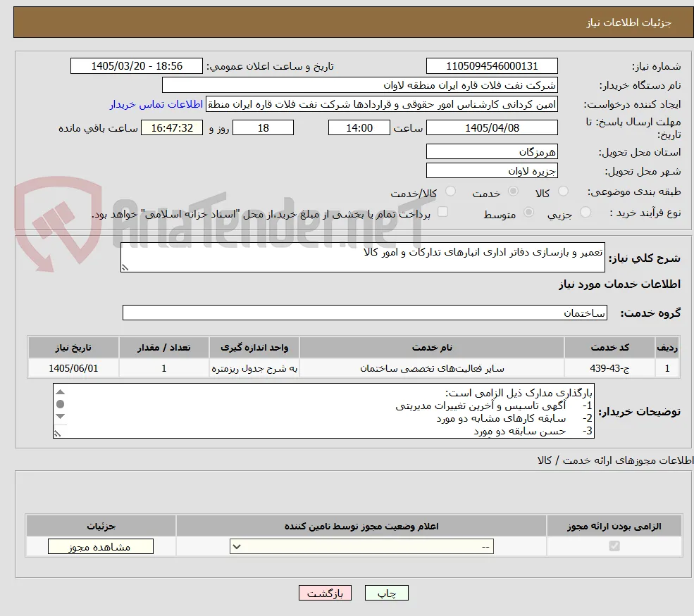Click the چاپ (print) button
This screenshot has height=616, width=694.
pos(386,593)
